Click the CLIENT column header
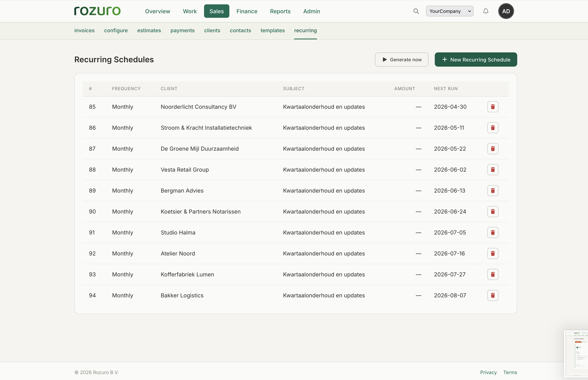 (169, 89)
